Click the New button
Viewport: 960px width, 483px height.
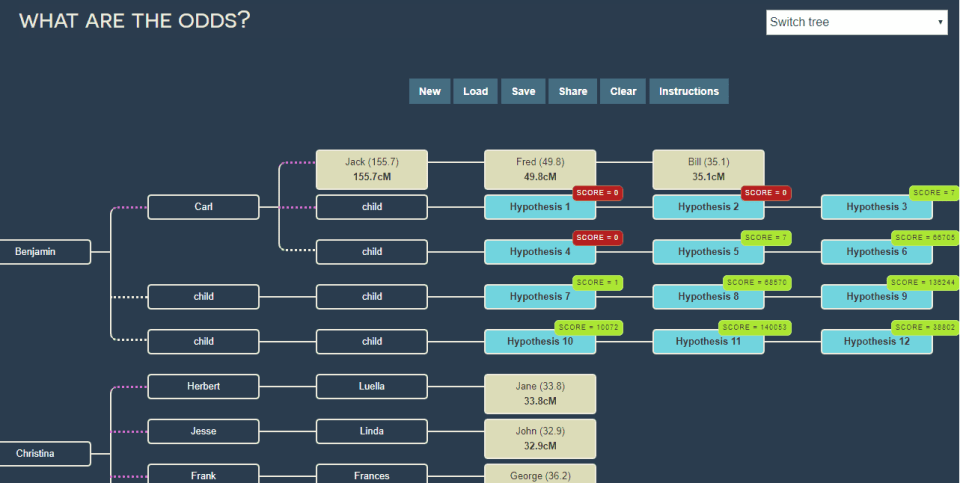[x=430, y=91]
